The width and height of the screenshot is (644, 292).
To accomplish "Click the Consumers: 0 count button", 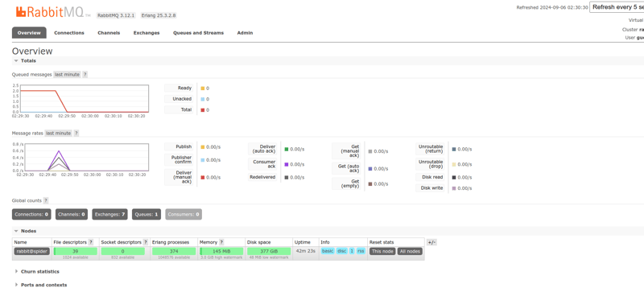I will (x=184, y=215).
